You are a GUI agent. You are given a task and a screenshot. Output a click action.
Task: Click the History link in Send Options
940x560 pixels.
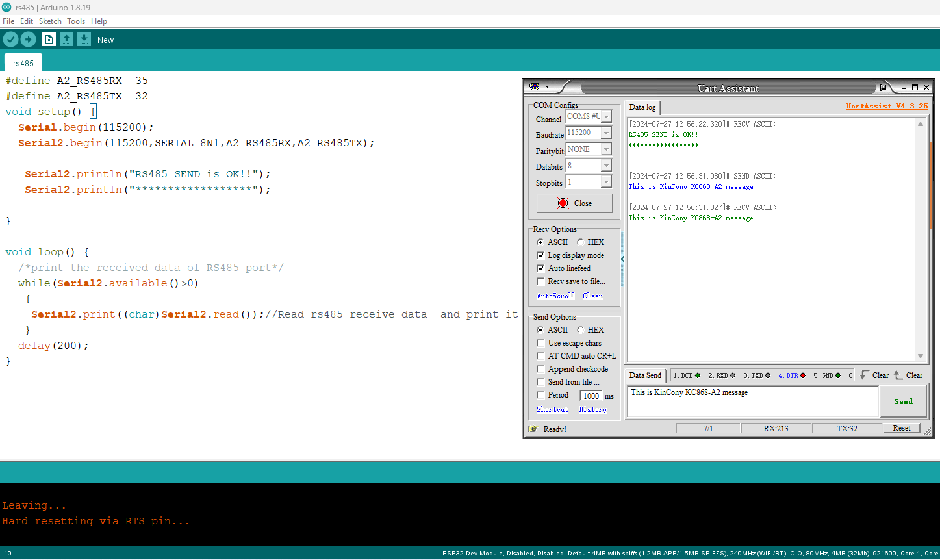592,410
